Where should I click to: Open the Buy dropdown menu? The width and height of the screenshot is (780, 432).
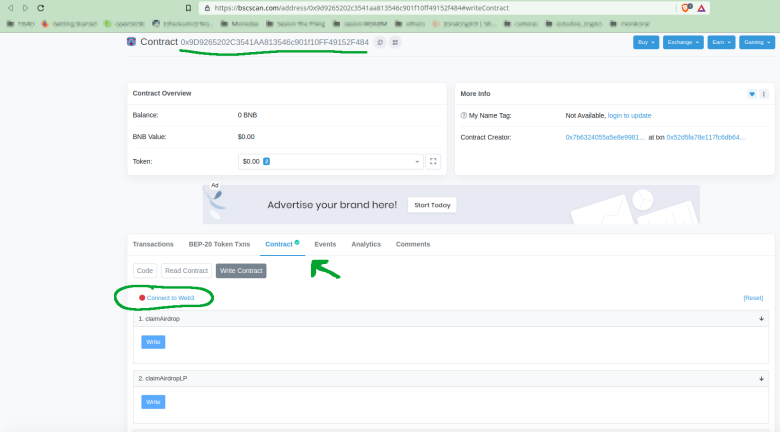646,42
